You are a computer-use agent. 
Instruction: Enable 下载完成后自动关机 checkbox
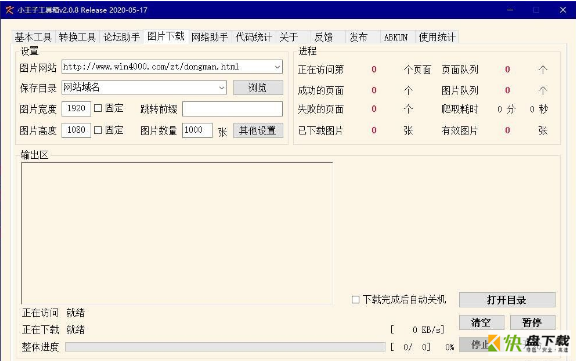356,300
